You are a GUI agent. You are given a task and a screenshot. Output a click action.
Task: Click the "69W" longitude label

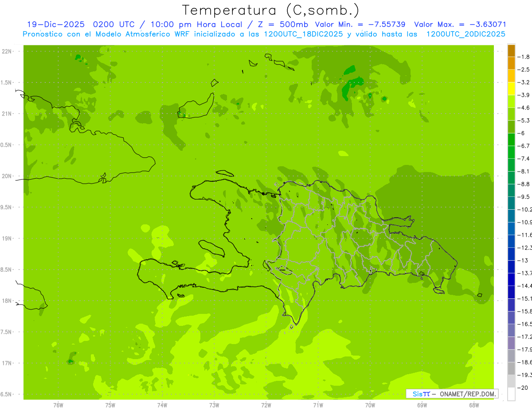pos(422,405)
